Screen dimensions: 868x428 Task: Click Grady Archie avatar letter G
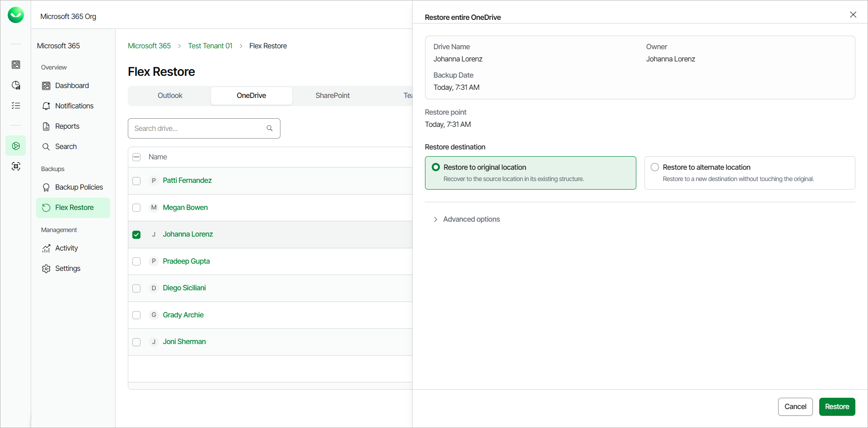point(154,315)
